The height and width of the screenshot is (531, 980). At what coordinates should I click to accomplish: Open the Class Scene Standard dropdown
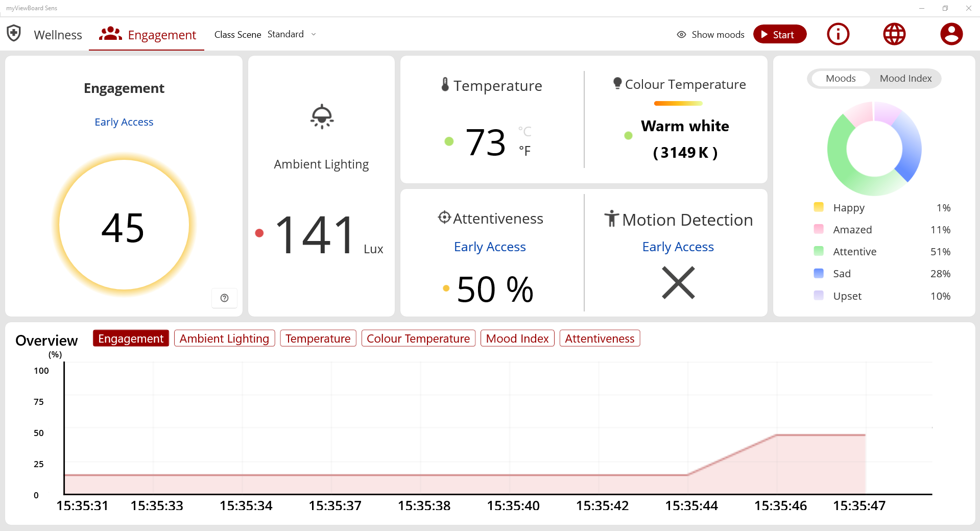(x=292, y=34)
